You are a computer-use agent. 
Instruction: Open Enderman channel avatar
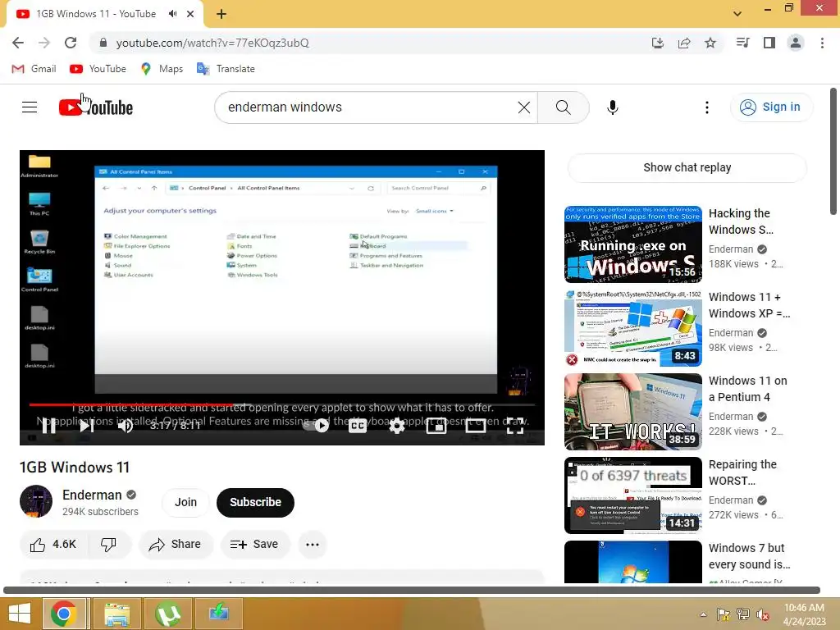point(36,501)
